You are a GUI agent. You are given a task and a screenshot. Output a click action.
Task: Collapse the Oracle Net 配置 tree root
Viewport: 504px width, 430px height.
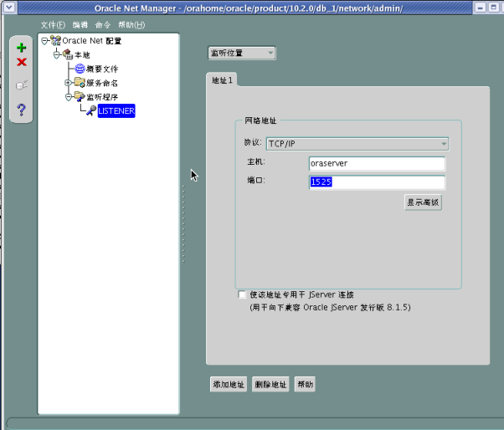(x=44, y=41)
